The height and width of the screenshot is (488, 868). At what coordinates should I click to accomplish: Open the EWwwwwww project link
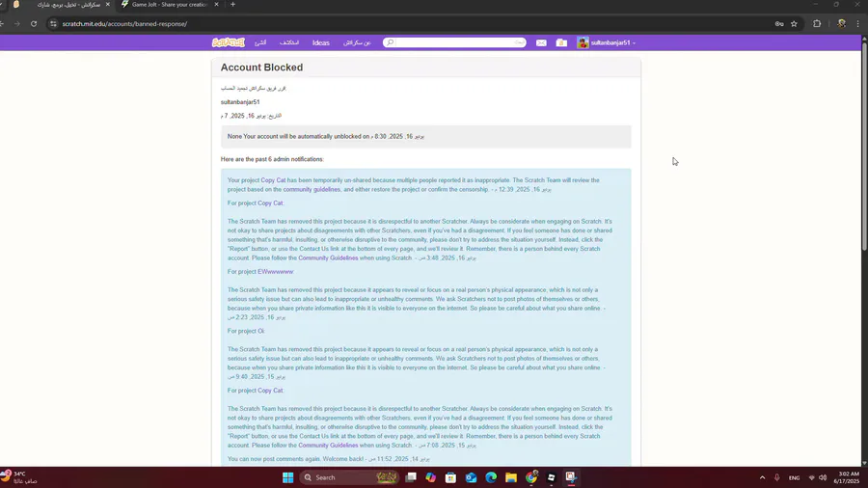[275, 272]
